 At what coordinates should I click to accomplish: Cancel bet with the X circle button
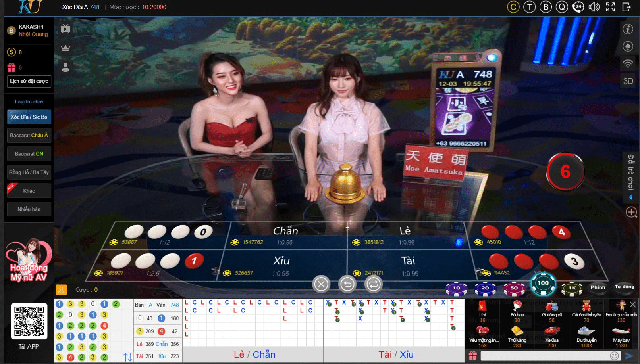click(x=321, y=284)
